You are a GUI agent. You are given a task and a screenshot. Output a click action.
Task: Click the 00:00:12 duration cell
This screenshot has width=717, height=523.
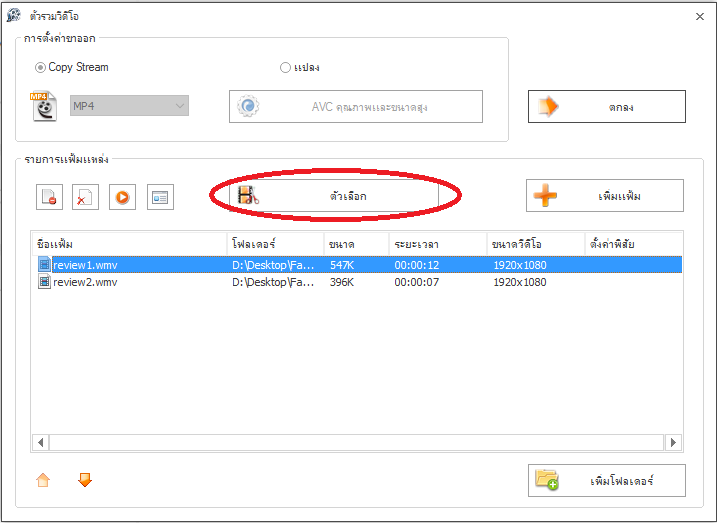[417, 265]
